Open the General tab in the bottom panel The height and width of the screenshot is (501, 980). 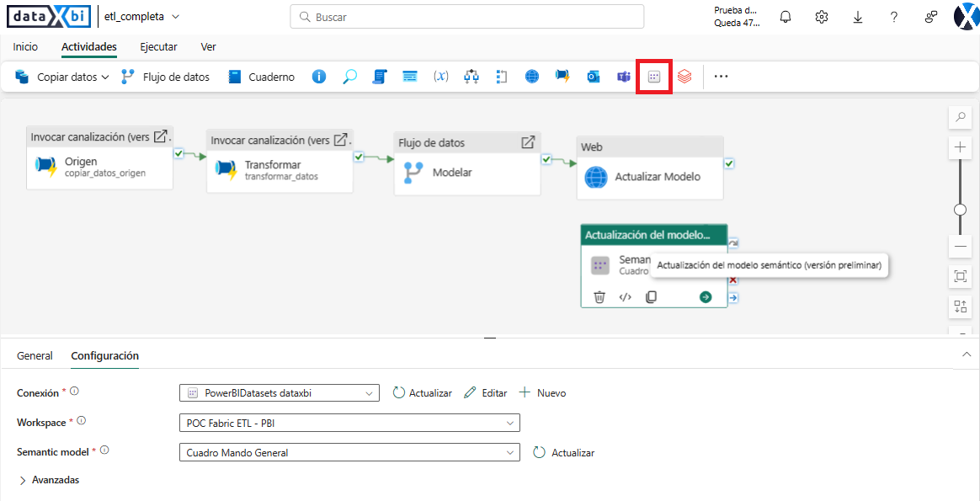tap(35, 355)
